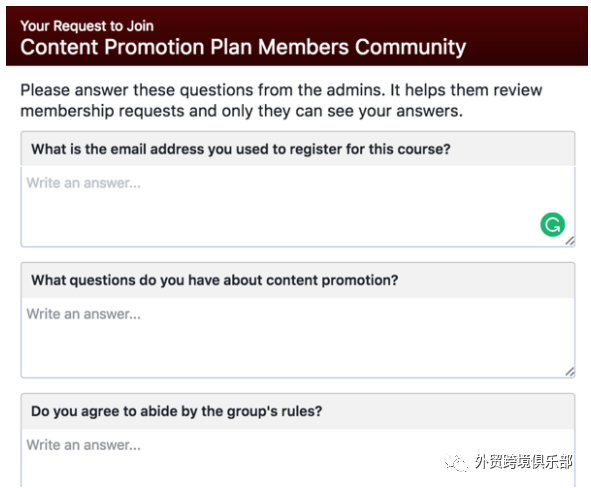Viewport: 591px width, 488px height.
Task: Click the green Grammarly icon
Action: [552, 225]
